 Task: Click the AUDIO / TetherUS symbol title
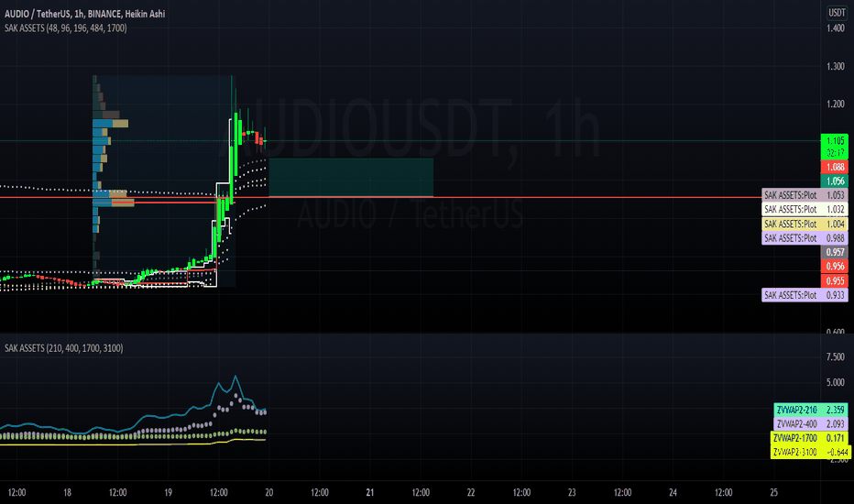pyautogui.click(x=84, y=14)
